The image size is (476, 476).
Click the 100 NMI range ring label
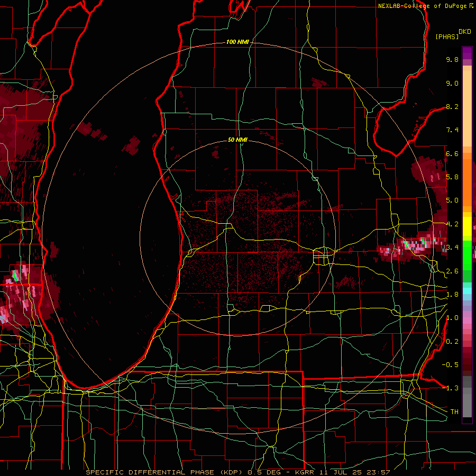click(x=237, y=42)
